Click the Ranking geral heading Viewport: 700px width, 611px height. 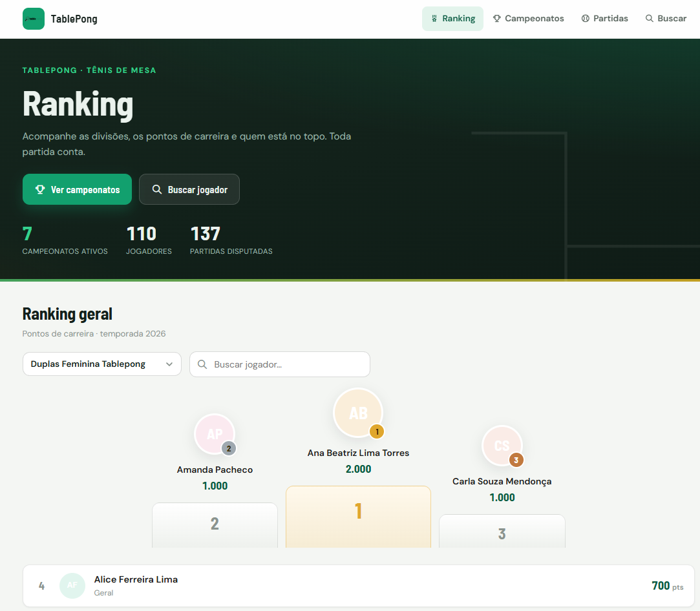(x=67, y=314)
